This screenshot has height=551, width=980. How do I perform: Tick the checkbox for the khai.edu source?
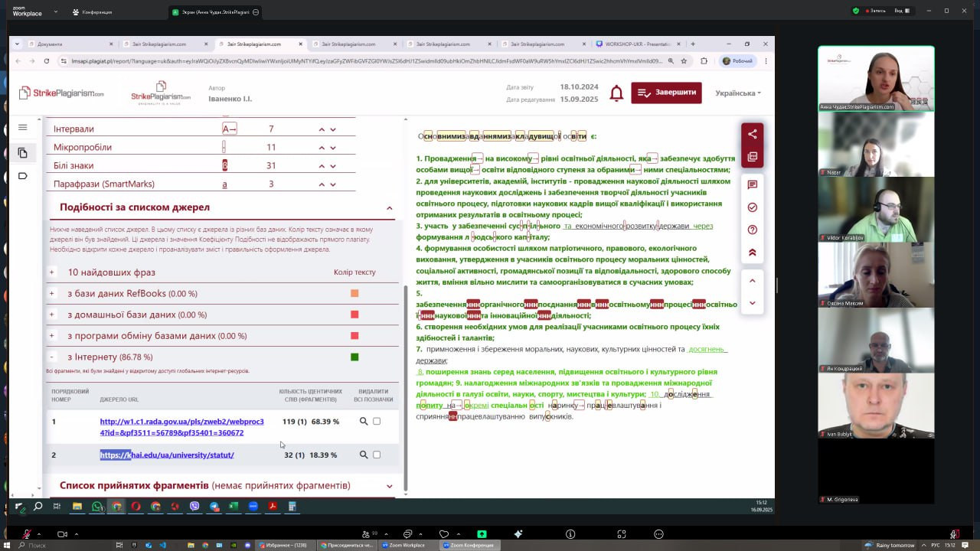(377, 455)
